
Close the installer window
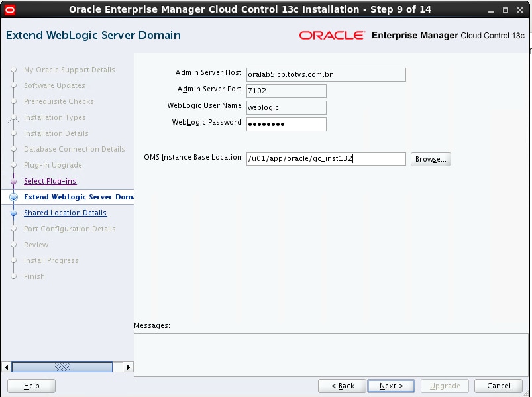520,10
